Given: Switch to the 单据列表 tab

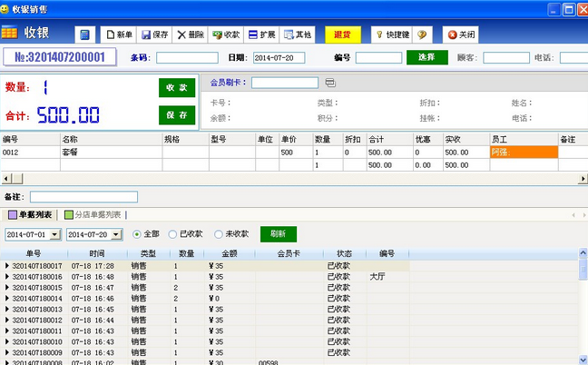Looking at the screenshot, I should tap(29, 214).
